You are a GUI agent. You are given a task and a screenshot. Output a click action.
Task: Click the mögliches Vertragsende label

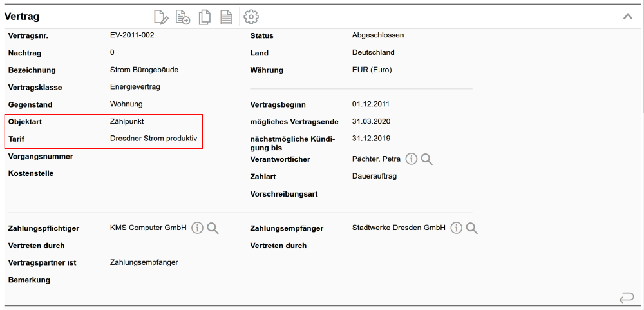[294, 122]
